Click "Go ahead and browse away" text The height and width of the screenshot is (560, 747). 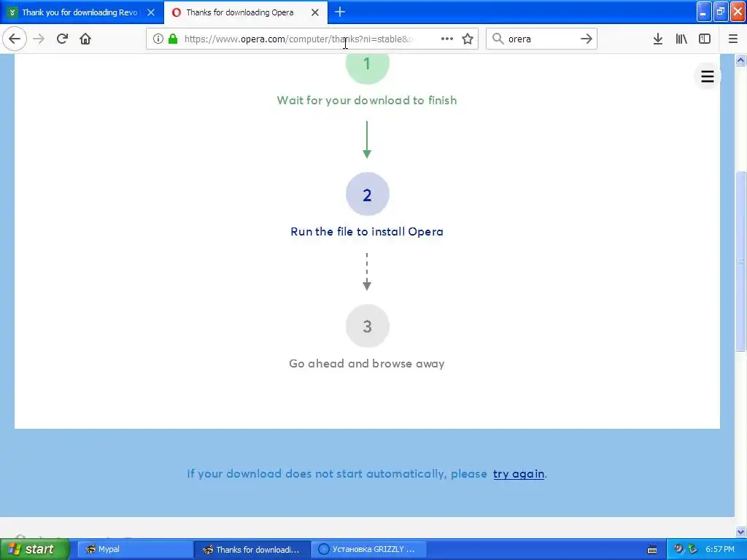point(367,364)
